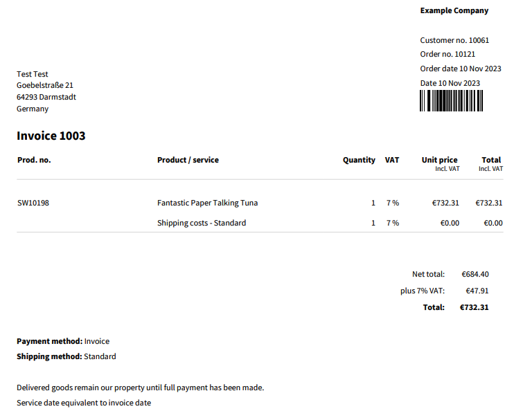This screenshot has width=523, height=420.
Task: Click the Quantity column header
Action: [x=359, y=161]
